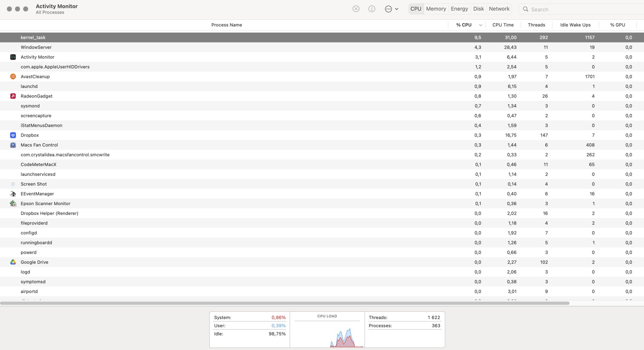This screenshot has width=644, height=350.
Task: Click the RadeonGadget app icon
Action: pos(13,96)
